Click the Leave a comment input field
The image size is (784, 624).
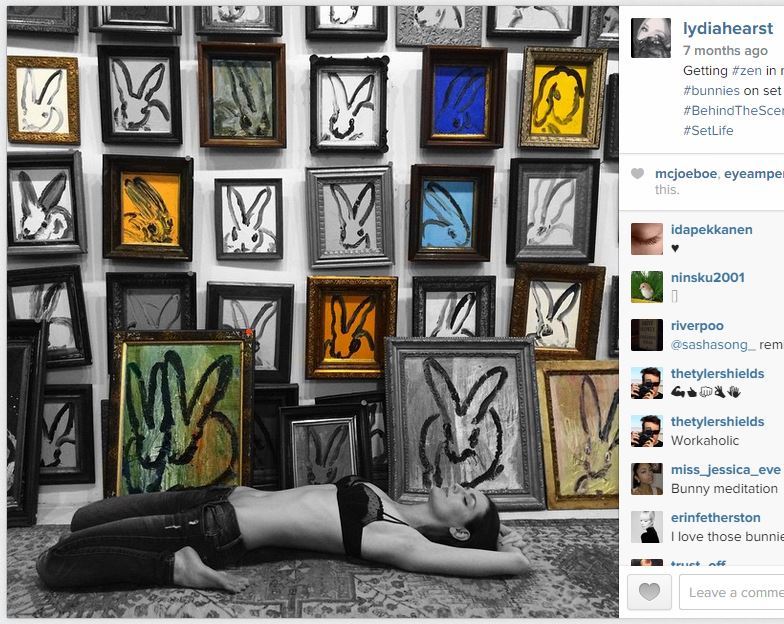coord(732,592)
